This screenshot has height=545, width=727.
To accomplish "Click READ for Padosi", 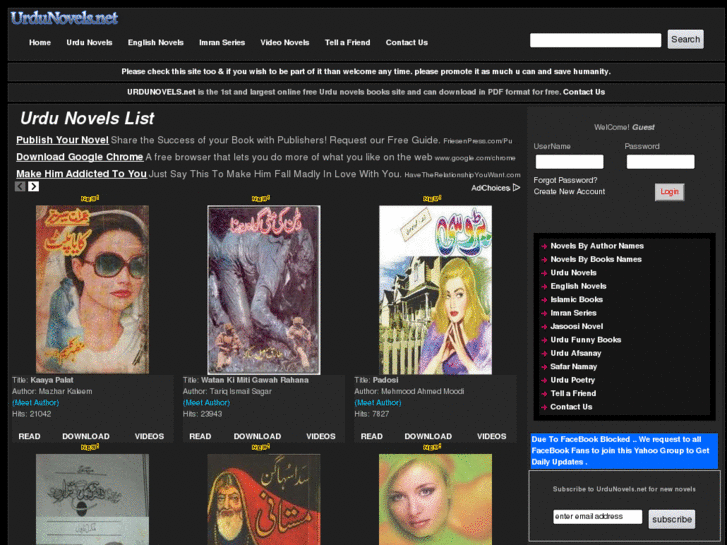I will pyautogui.click(x=372, y=436).
